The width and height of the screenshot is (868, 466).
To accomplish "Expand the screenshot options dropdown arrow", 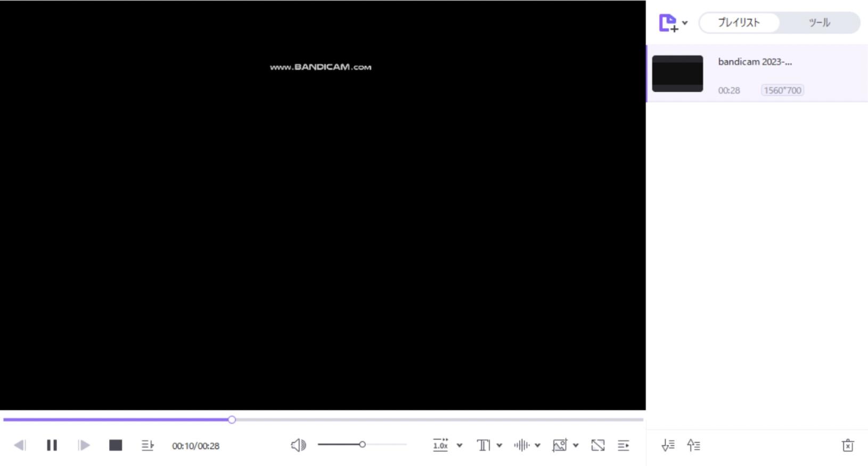I will pyautogui.click(x=576, y=445).
